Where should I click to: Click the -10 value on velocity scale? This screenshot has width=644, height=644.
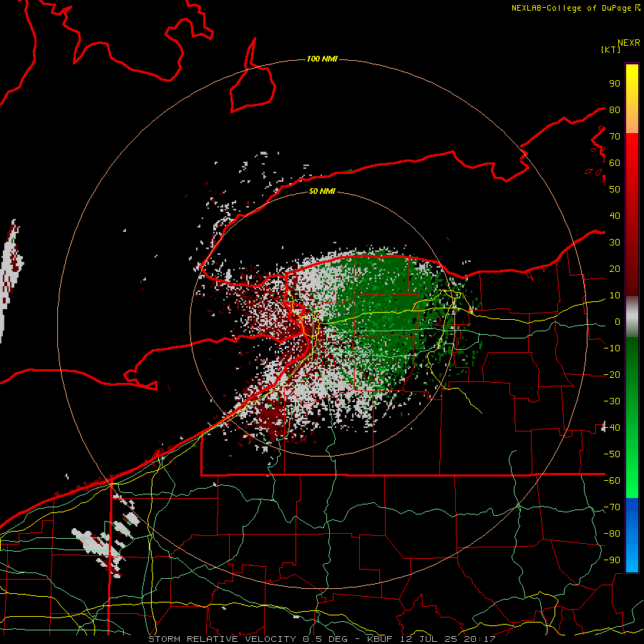(x=612, y=348)
